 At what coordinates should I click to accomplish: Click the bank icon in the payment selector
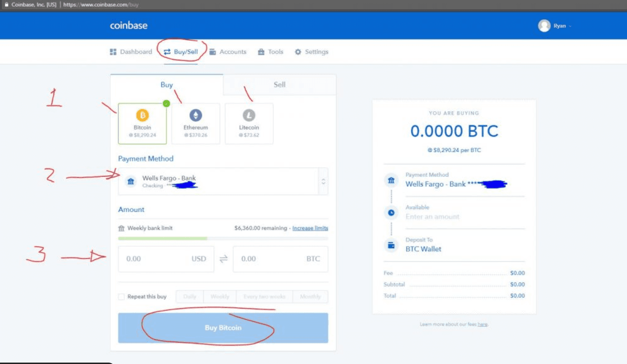(131, 182)
